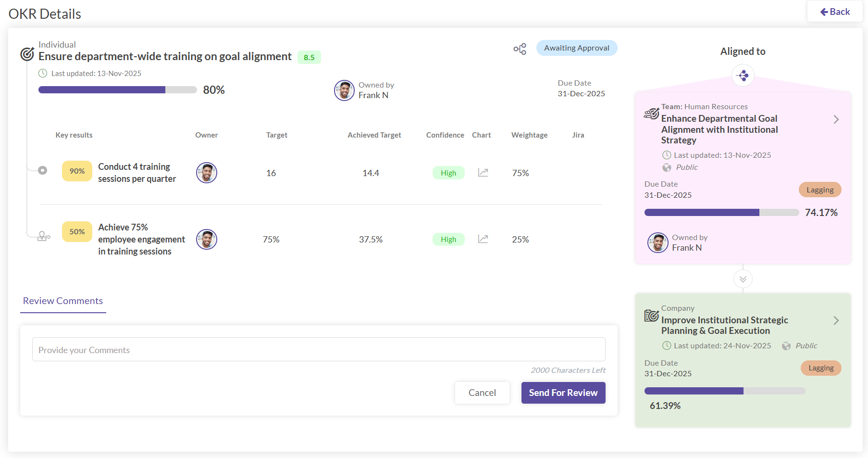Viewport: 868px width, 458px height.
Task: Click the alignment hierarchy icon near Awaiting Approval
Action: [520, 49]
